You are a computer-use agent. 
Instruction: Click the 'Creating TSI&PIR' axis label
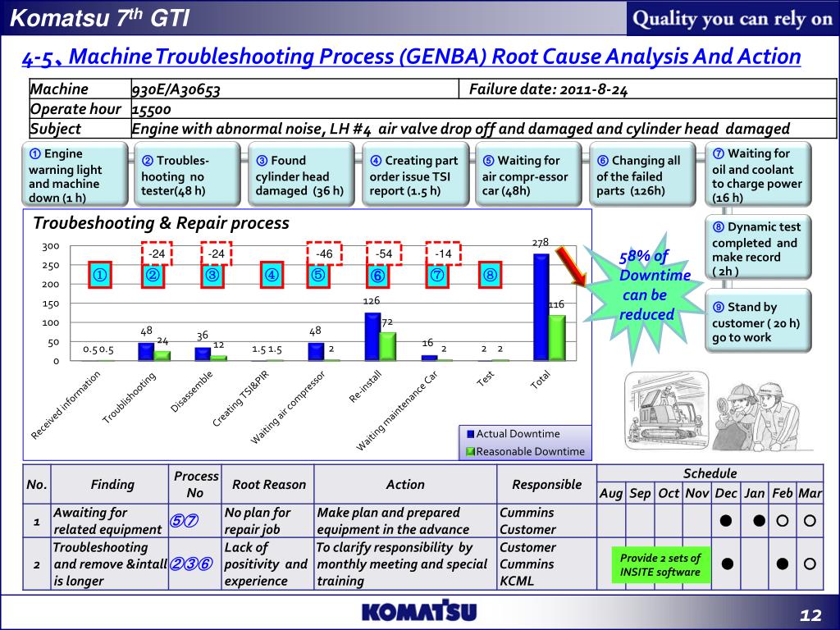point(240,399)
